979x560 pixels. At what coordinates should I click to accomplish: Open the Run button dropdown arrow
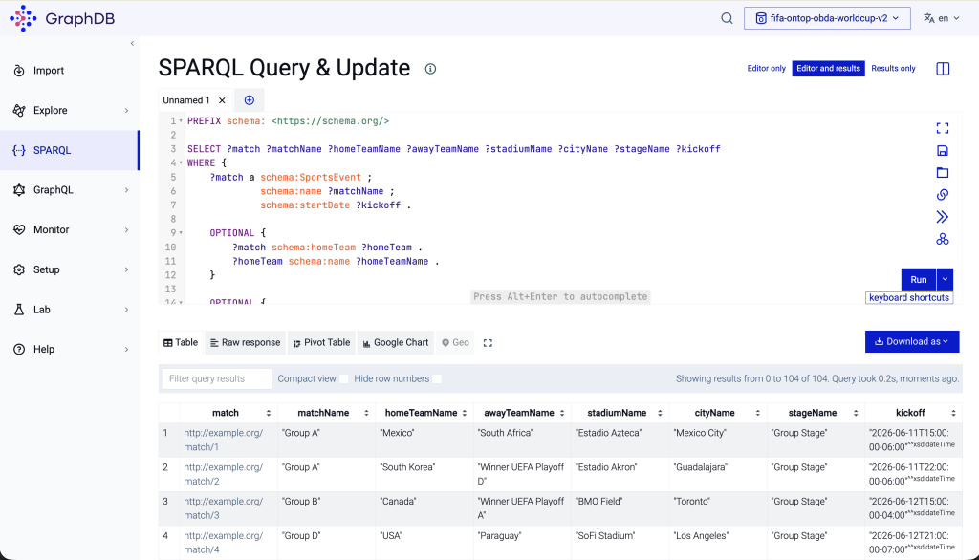[946, 279]
